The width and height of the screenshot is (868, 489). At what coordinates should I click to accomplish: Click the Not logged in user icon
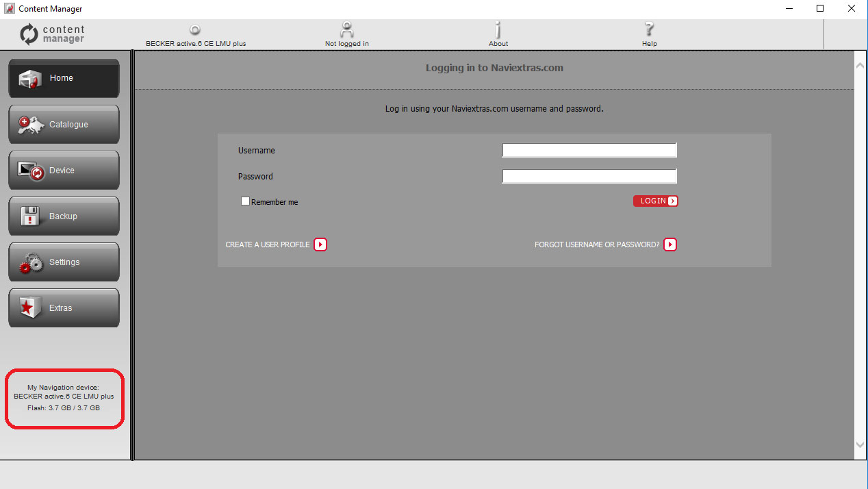coord(347,29)
